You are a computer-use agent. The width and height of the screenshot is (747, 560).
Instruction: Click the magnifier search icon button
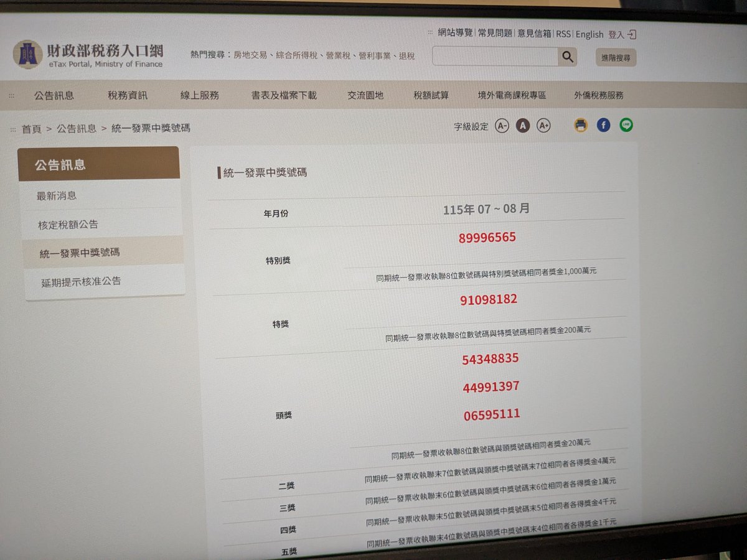tap(567, 57)
